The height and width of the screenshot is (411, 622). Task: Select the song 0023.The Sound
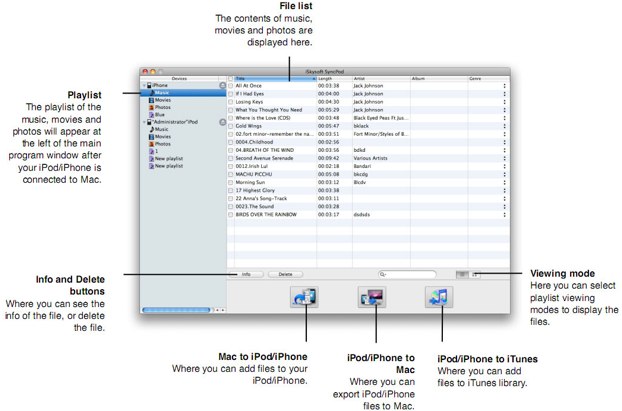point(255,206)
